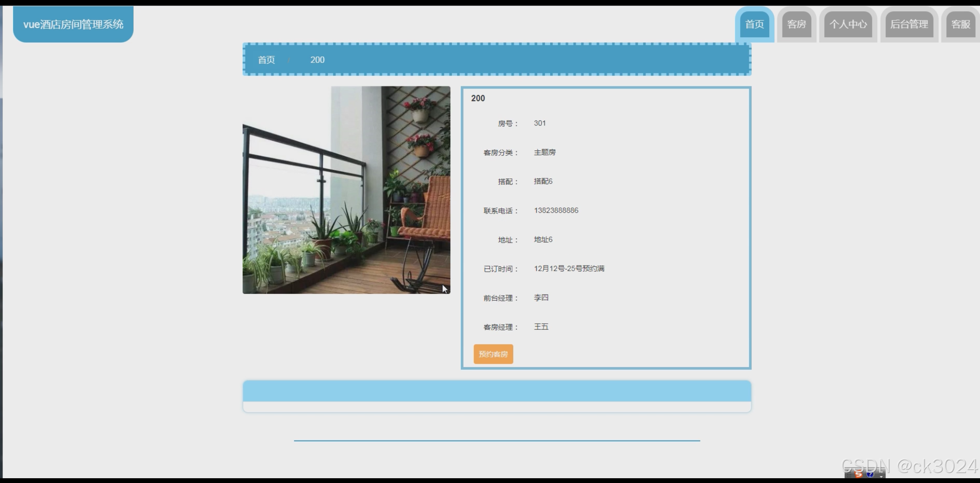This screenshot has width=980, height=483.
Task: Click the room number value 301
Action: [540, 123]
